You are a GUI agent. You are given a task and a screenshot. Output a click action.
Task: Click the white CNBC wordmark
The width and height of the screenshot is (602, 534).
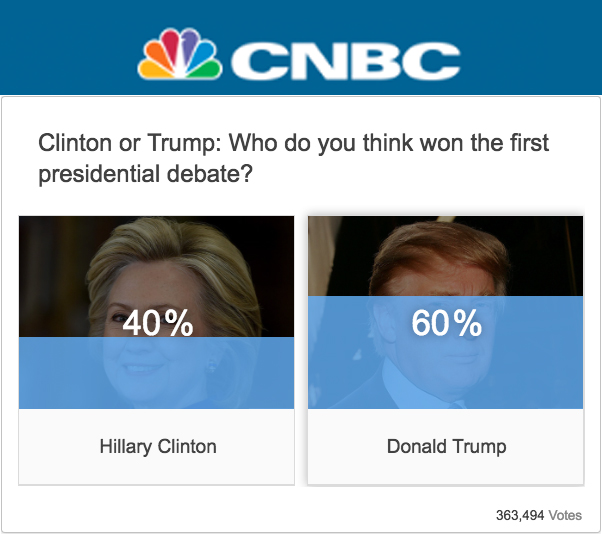(x=346, y=61)
